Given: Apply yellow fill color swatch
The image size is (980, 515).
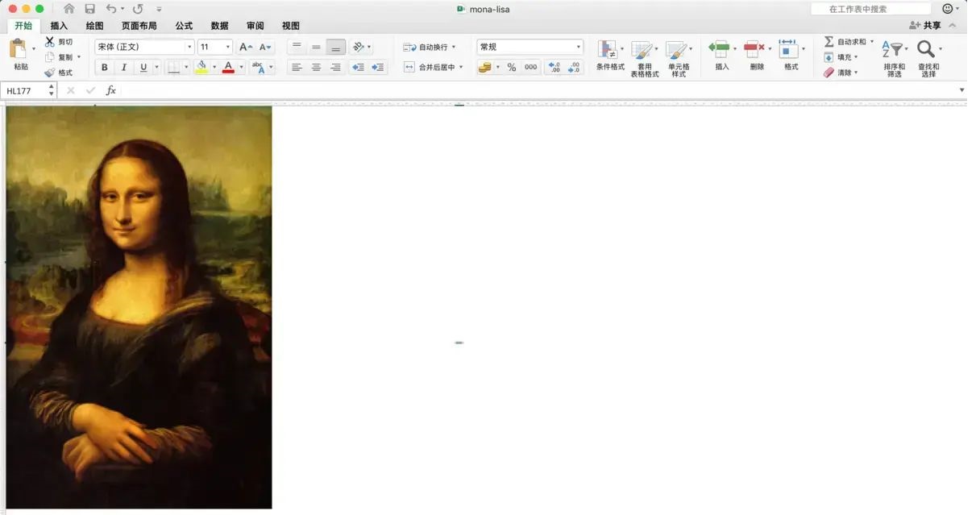Looking at the screenshot, I should click(x=201, y=68).
